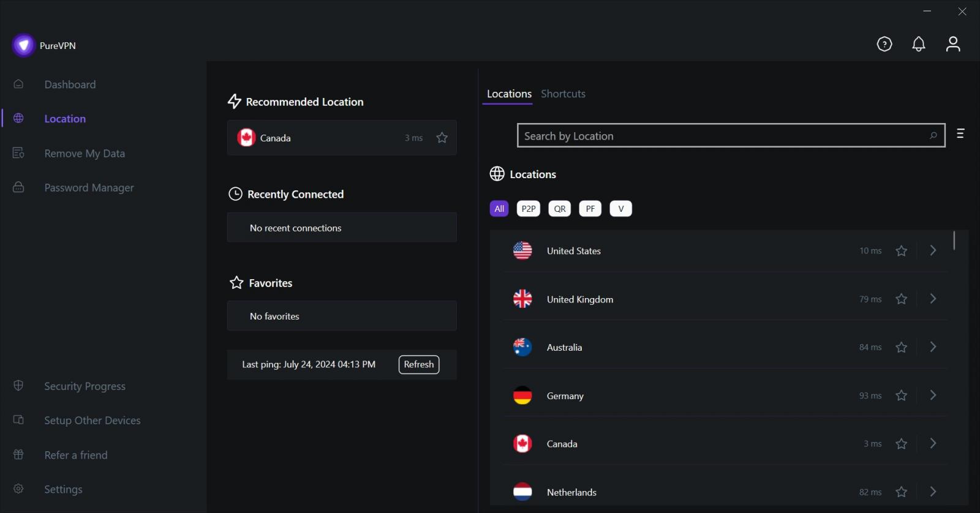
Task: Expand United Kingdom server list
Action: [933, 299]
